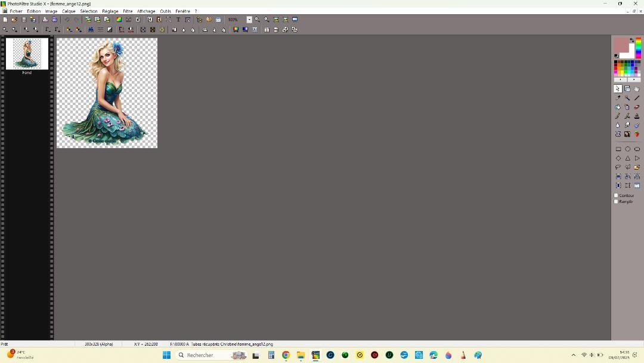Click the X:Y coordinates status text

point(146,344)
